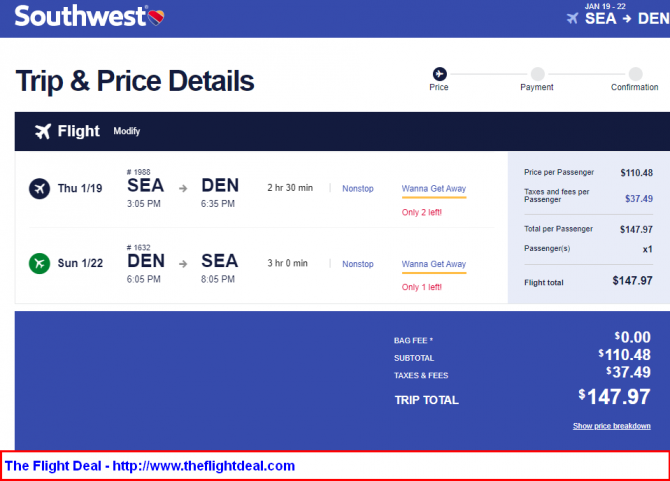Open Nonstop details for flight 1632
The height and width of the screenshot is (481, 670).
coord(358,264)
